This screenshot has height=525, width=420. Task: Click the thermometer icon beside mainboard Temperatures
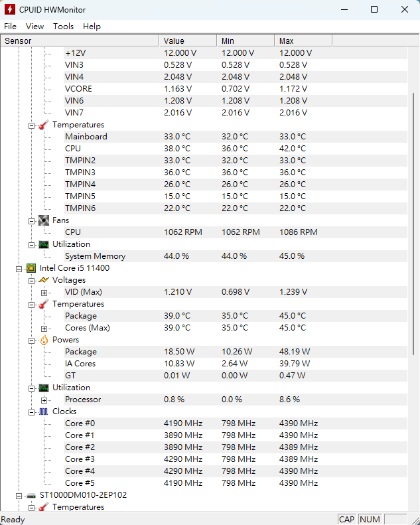point(44,125)
